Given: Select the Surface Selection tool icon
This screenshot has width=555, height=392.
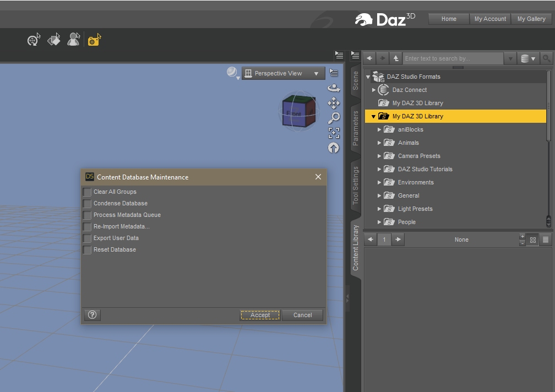Looking at the screenshot, I should coord(54,40).
